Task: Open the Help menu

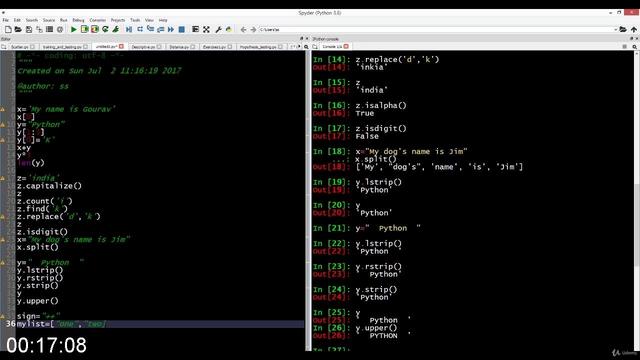Action: (163, 20)
